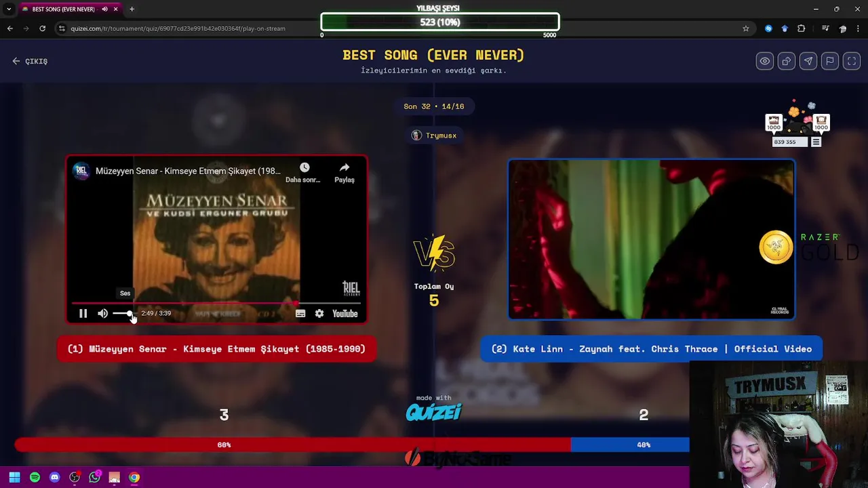Click the Quizei logo
Viewport: 868px width, 488px height.
(x=434, y=411)
